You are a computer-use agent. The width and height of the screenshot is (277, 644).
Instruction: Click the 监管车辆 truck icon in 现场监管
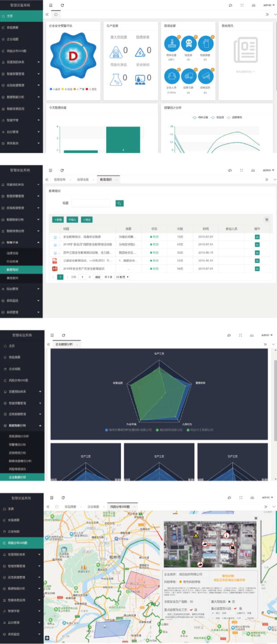coord(189,76)
